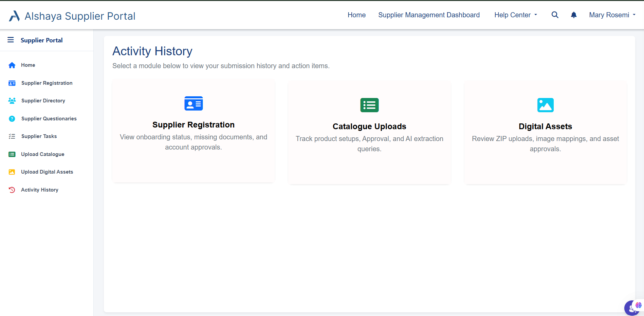Click the Activity History page heading
The image size is (644, 316).
click(152, 51)
